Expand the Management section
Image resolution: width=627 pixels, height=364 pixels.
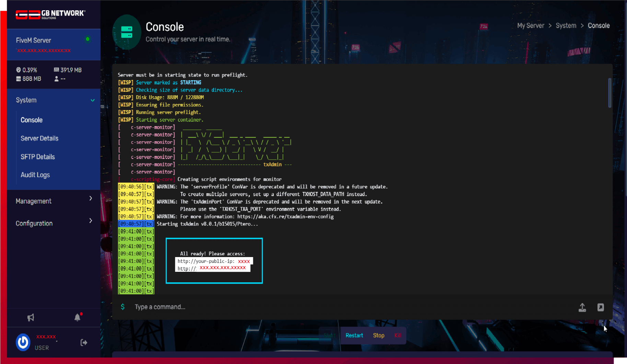pyautogui.click(x=91, y=198)
